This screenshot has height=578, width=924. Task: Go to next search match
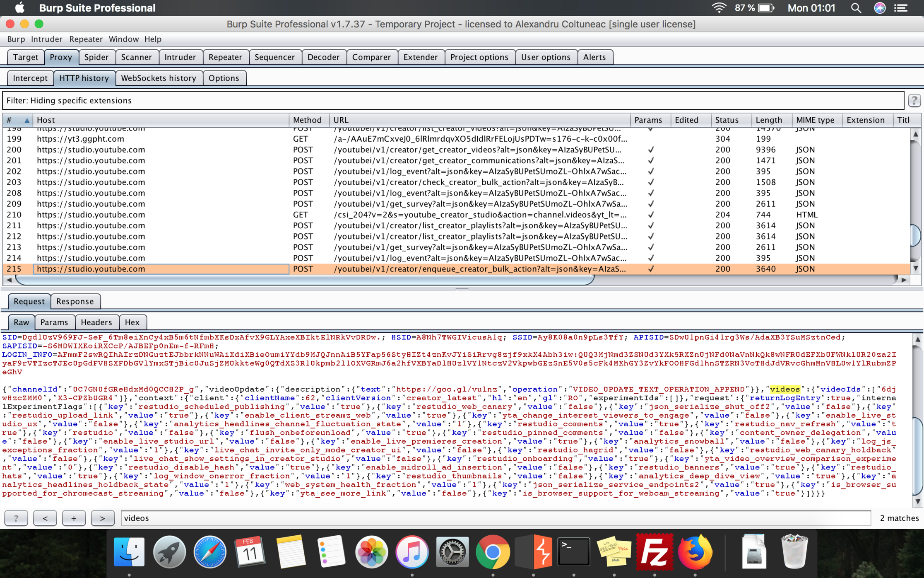pos(102,518)
